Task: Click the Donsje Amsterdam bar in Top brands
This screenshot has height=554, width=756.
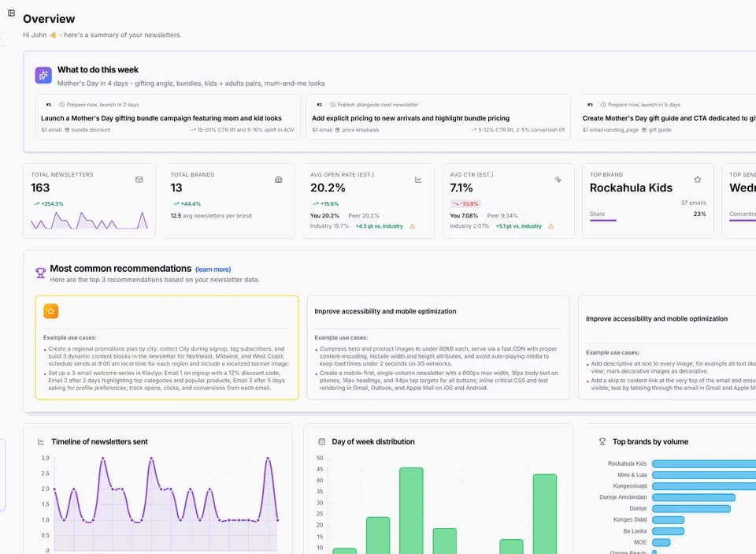Action: tap(693, 497)
